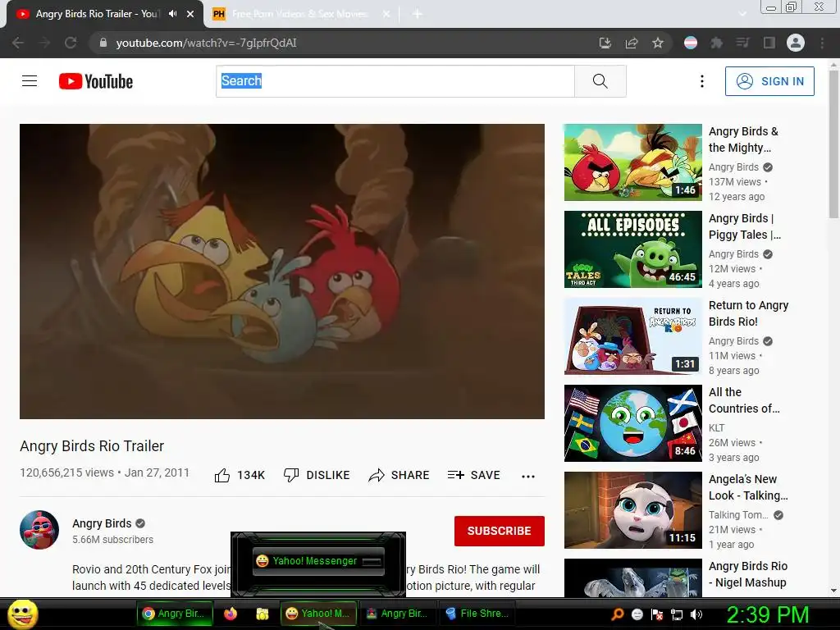This screenshot has height=630, width=840.
Task: Click the install app icon in address bar
Action: (x=605, y=43)
